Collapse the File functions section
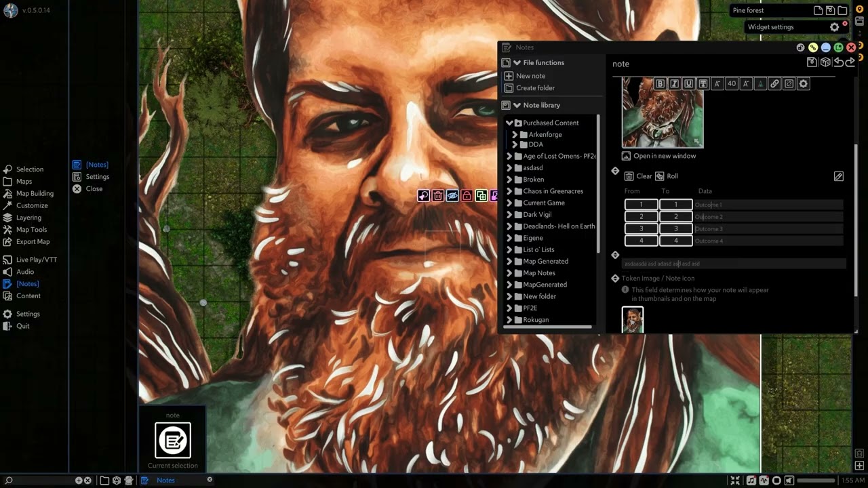 (x=517, y=62)
